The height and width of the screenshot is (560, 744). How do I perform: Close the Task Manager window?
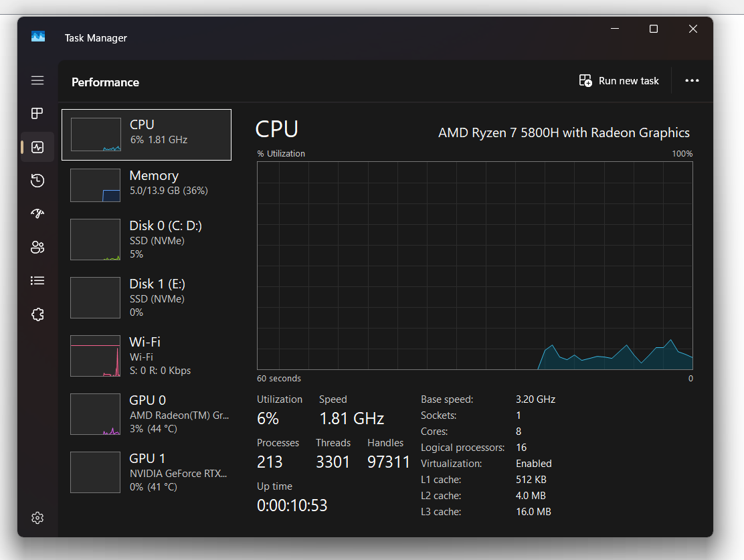[x=692, y=29]
